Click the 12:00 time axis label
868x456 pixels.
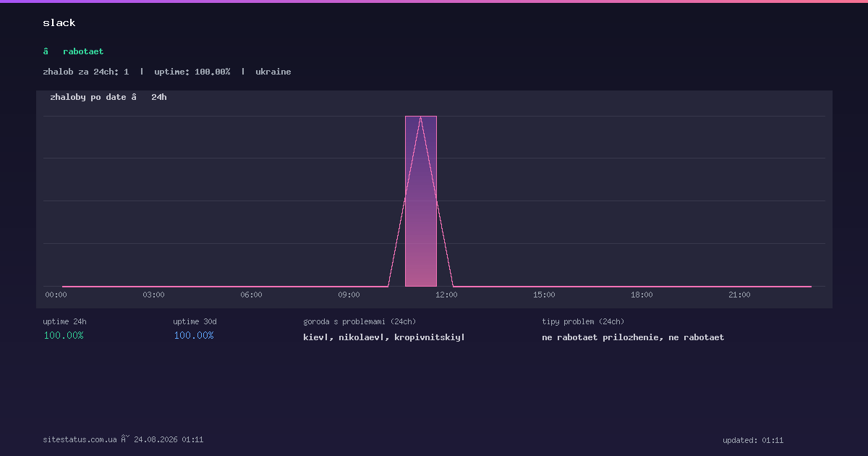[446, 295]
